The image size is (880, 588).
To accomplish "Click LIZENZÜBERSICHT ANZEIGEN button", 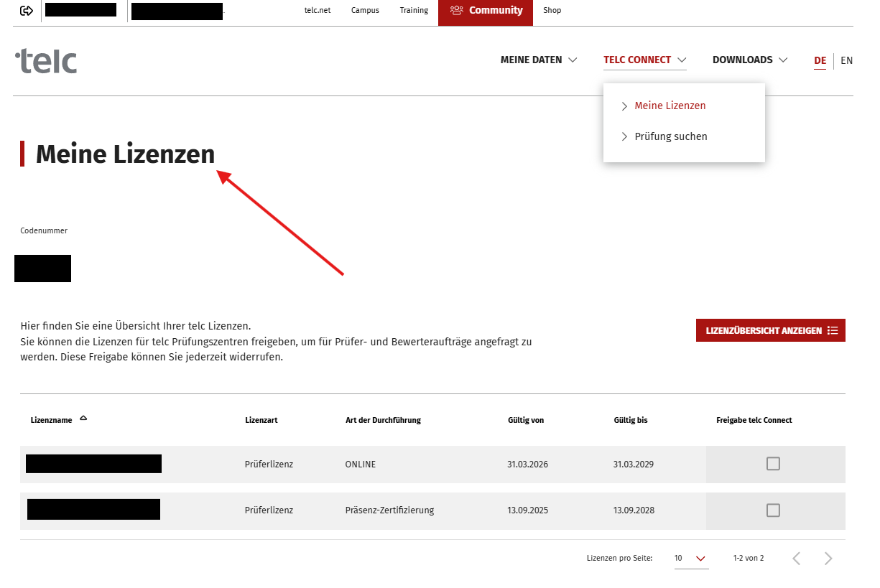I will click(770, 330).
